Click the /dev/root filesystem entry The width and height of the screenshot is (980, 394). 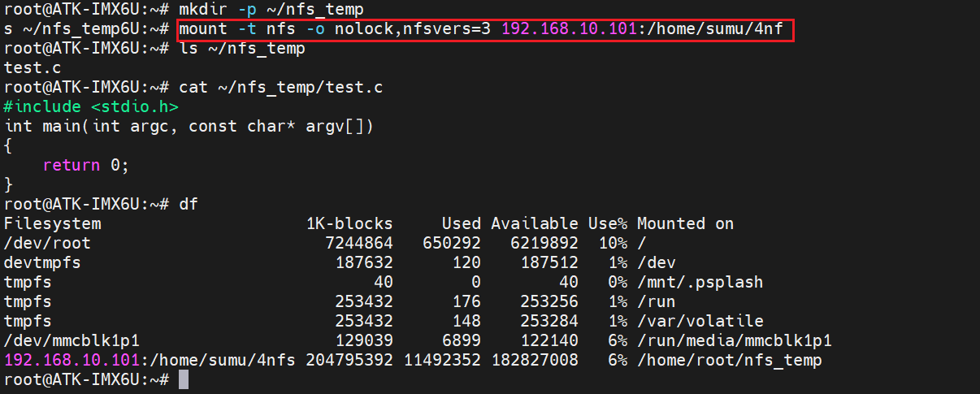(x=48, y=243)
